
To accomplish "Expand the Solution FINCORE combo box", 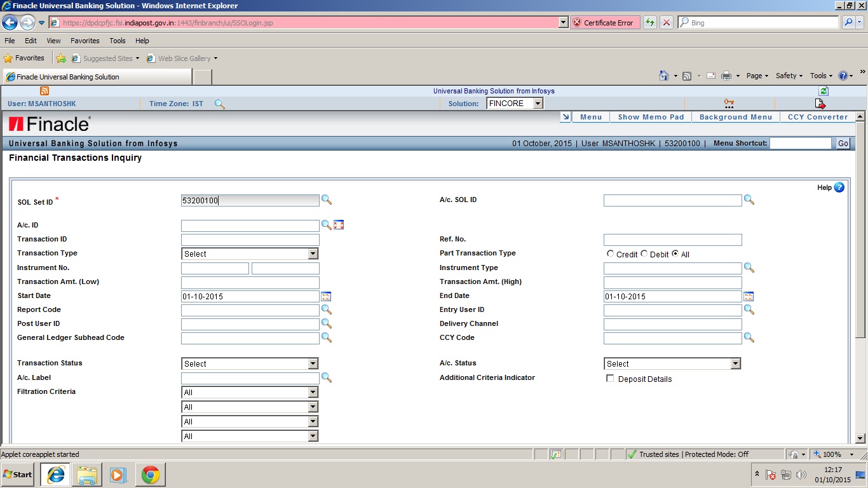I will 537,103.
